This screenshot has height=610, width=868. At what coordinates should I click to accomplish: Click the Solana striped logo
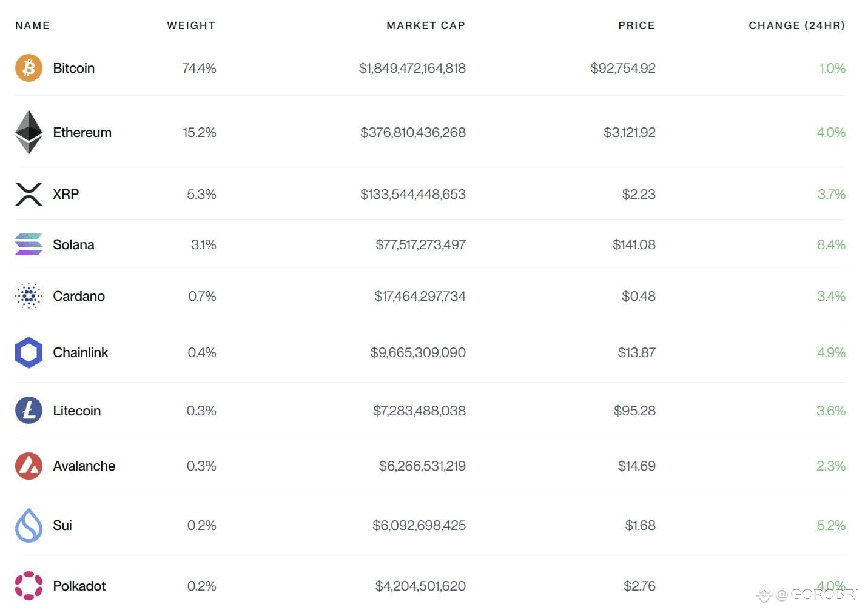tap(29, 244)
